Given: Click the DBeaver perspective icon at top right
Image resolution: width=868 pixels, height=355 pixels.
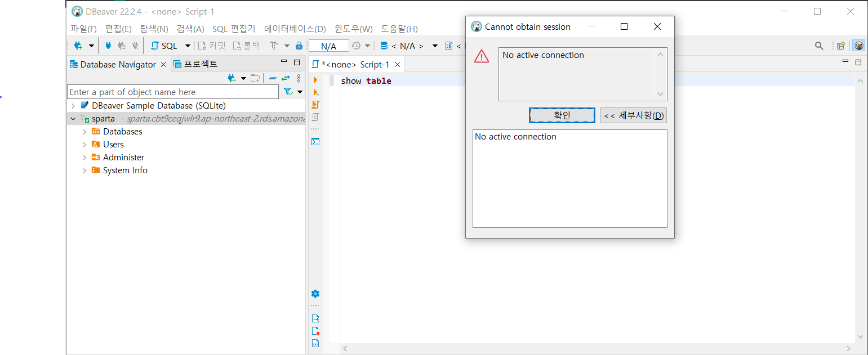Looking at the screenshot, I should pos(858,46).
